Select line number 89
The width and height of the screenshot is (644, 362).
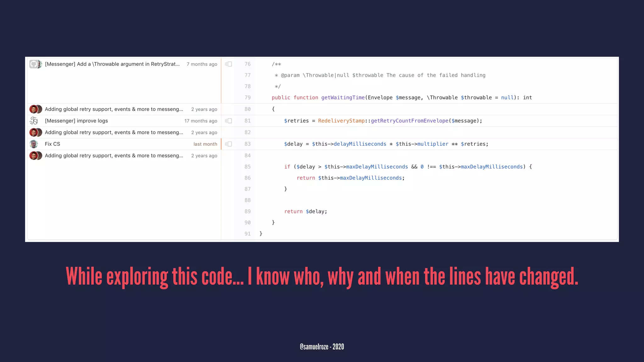(247, 211)
